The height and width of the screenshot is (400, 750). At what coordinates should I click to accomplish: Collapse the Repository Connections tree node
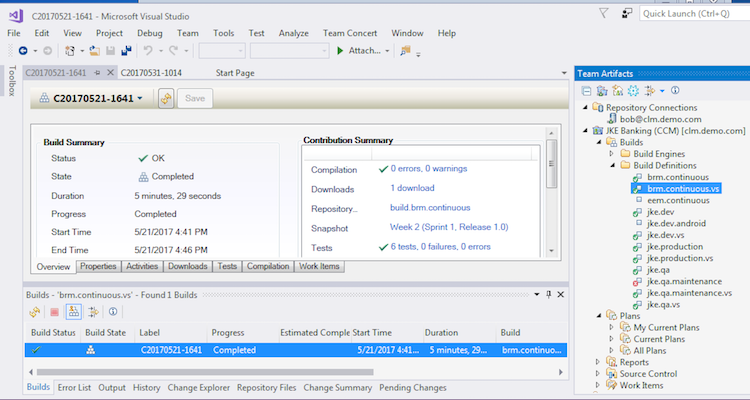tap(585, 108)
